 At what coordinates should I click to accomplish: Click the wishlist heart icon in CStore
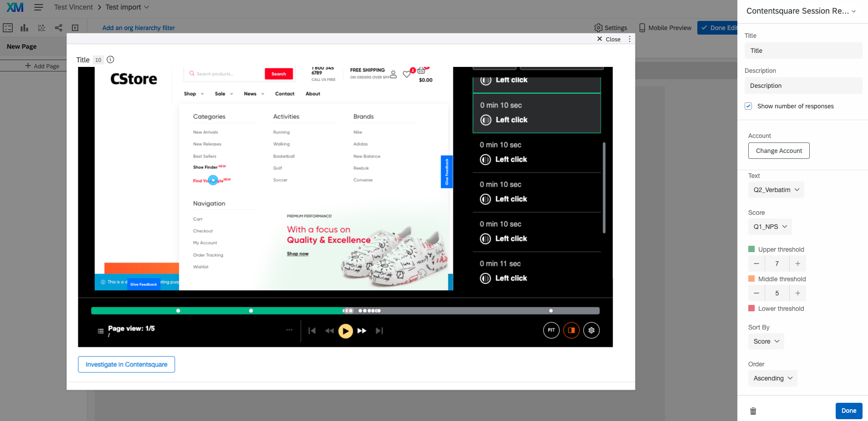click(x=406, y=74)
